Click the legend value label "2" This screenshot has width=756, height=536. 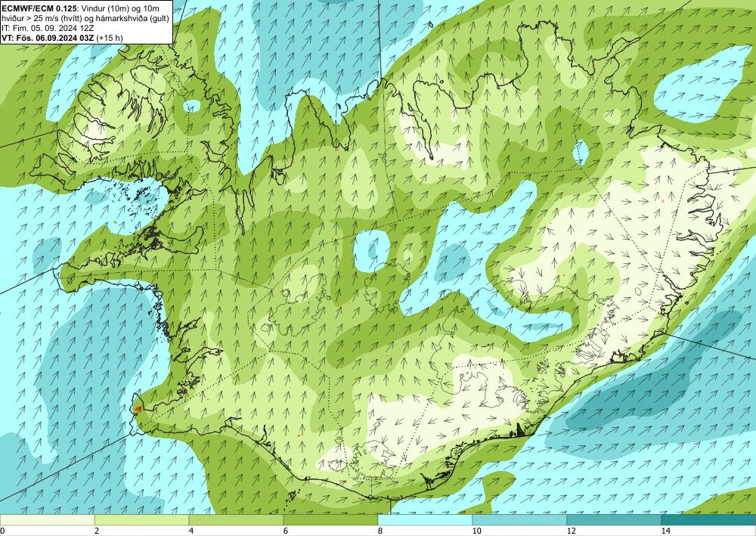pyautogui.click(x=97, y=531)
